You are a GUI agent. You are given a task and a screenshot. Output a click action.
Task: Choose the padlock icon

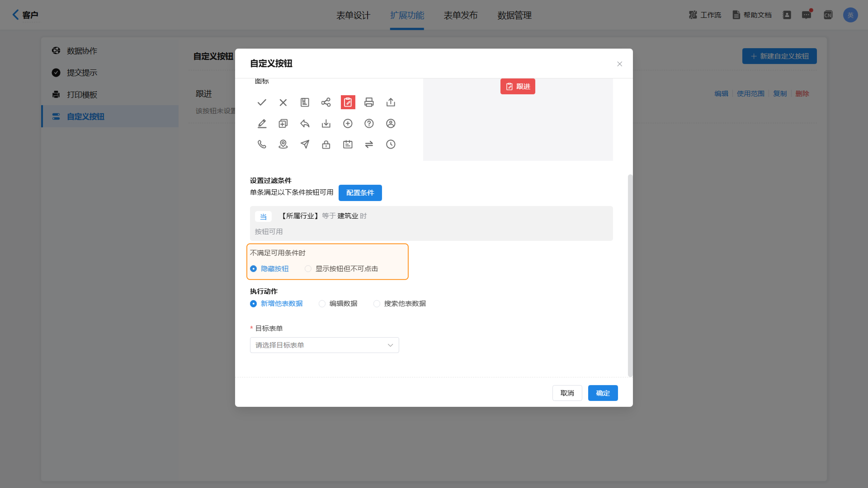tap(326, 144)
